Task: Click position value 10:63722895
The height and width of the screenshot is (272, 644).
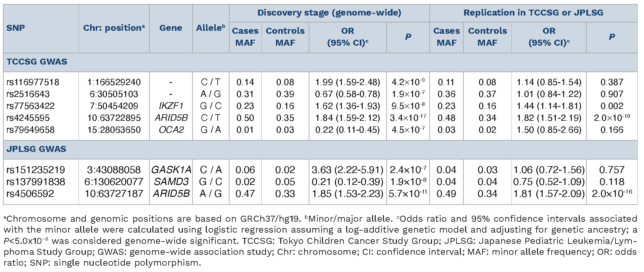Action: [x=114, y=118]
